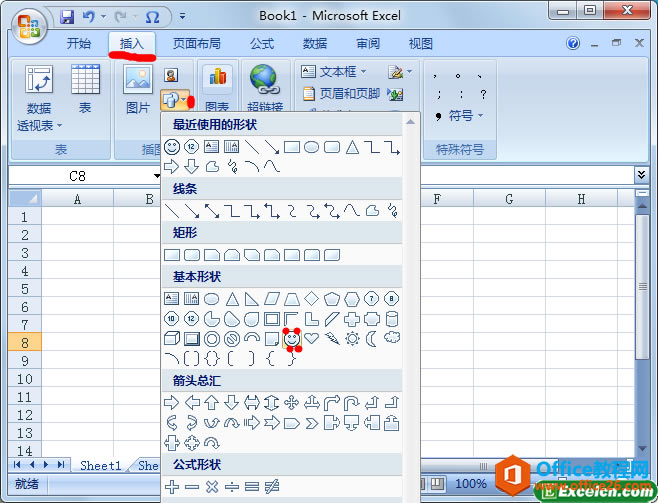Switch to Page Break Preview view button
The width and height of the screenshot is (658, 503).
(x=437, y=484)
